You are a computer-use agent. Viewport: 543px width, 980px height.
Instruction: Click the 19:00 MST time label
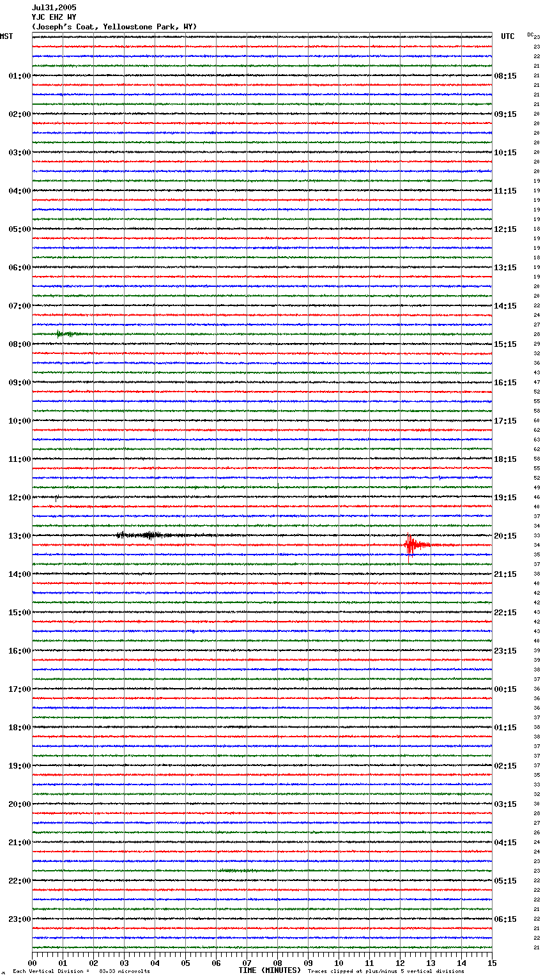click(x=20, y=766)
